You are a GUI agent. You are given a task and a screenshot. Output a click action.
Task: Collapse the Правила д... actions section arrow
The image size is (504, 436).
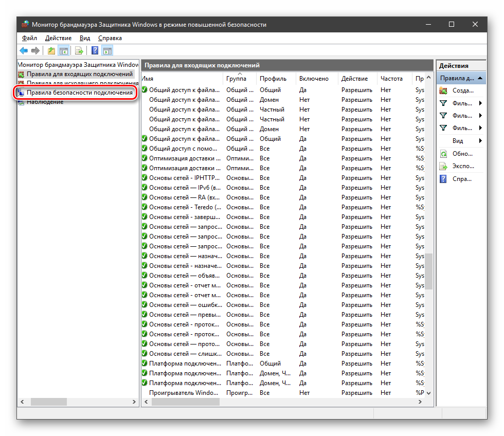point(480,78)
